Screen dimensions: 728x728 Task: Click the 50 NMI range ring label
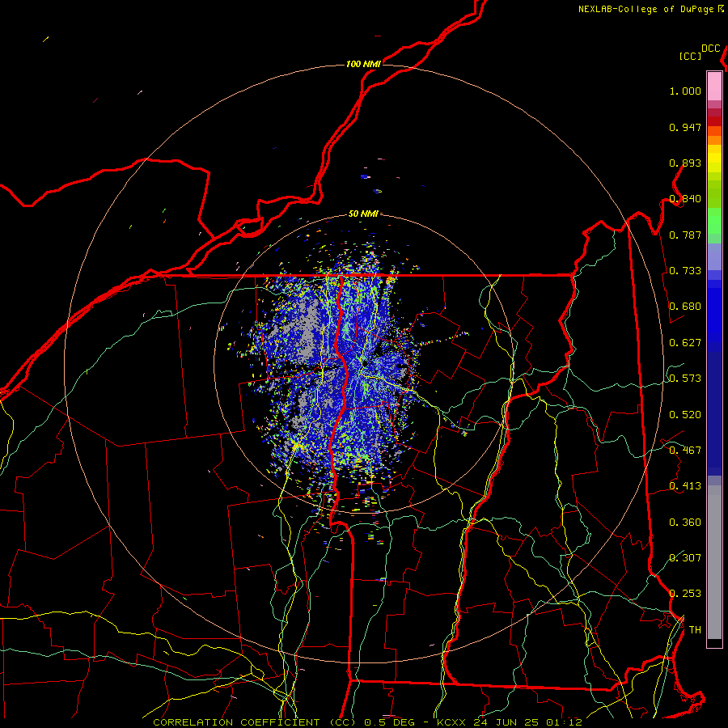363,214
